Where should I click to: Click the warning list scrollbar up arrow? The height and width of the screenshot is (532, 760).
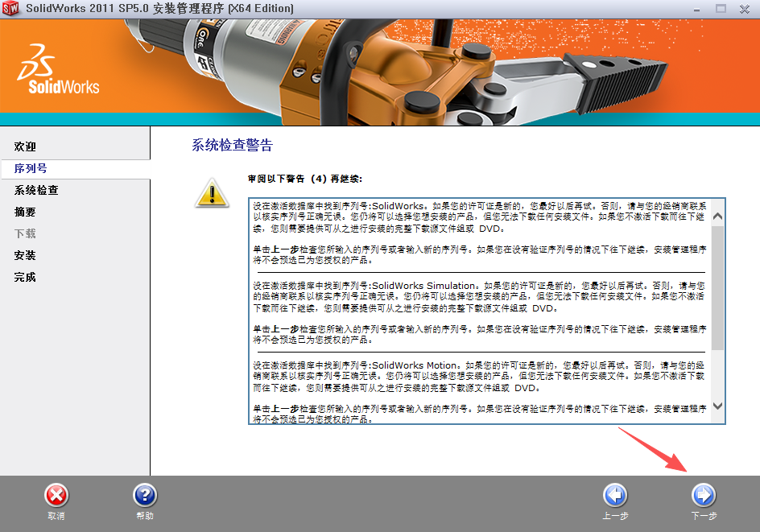717,217
